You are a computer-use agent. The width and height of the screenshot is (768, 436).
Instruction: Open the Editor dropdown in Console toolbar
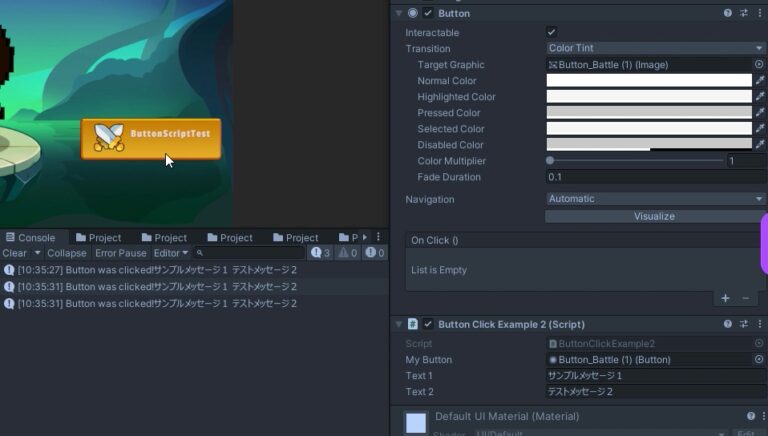pyautogui.click(x=170, y=253)
